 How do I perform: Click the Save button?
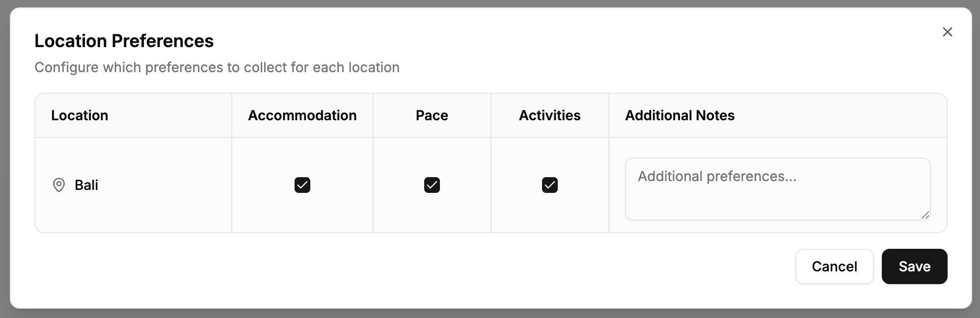(914, 266)
